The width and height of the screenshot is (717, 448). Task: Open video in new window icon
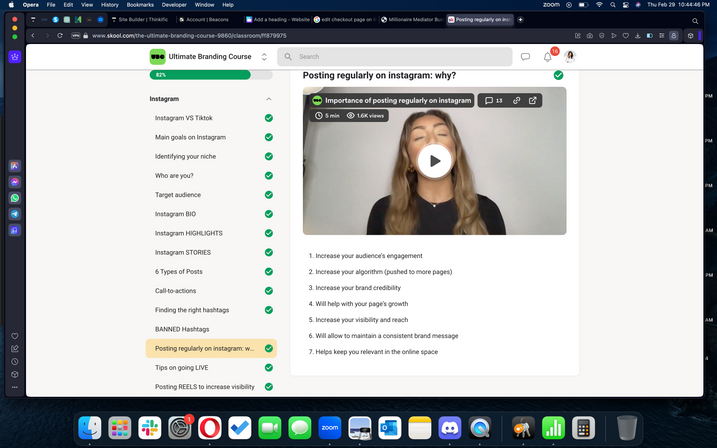pos(533,101)
